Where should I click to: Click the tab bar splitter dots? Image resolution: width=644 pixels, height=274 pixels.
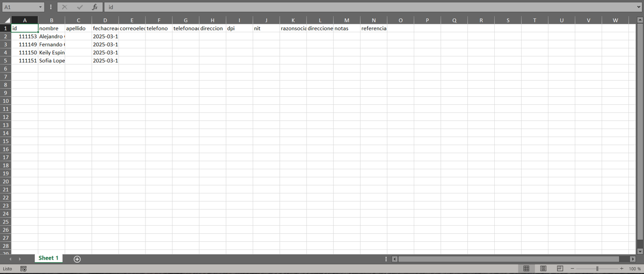click(x=387, y=259)
